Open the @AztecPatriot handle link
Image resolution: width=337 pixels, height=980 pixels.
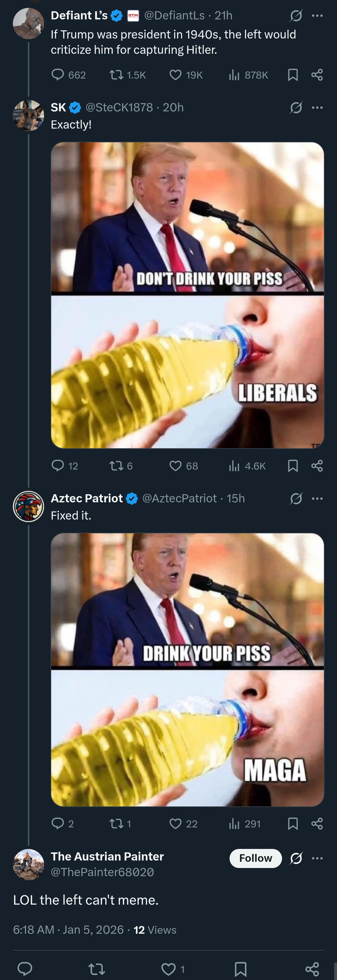pyautogui.click(x=179, y=498)
